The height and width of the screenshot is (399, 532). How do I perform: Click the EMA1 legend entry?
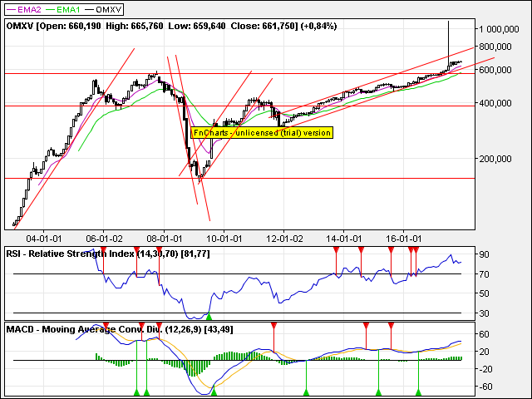(x=63, y=9)
